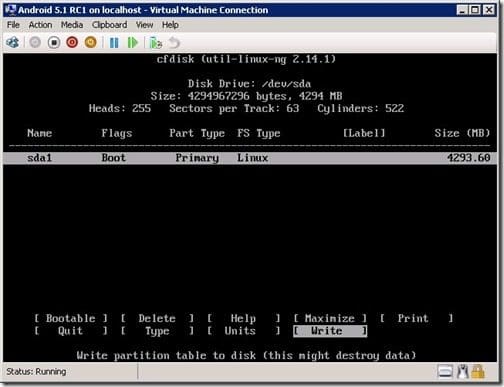Image resolution: width=504 pixels, height=387 pixels.
Task: Click the Name column header
Action: 39,133
